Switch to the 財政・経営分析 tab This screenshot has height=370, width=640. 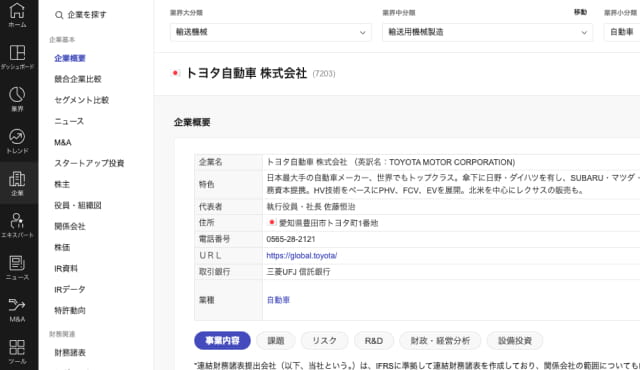440,341
